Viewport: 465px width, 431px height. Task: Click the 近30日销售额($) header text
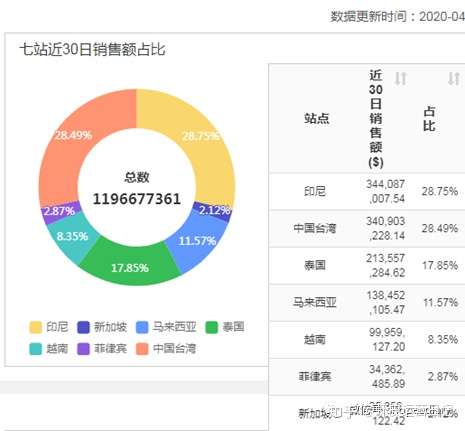pos(376,118)
